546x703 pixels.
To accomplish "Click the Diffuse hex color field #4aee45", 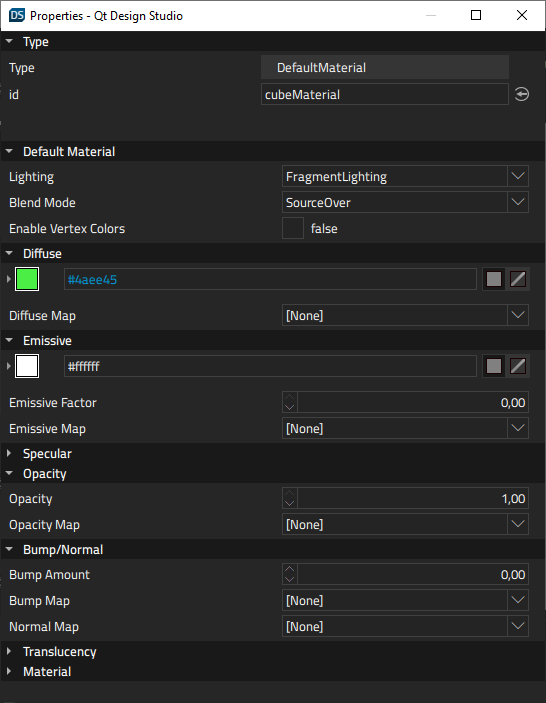I will 270,279.
